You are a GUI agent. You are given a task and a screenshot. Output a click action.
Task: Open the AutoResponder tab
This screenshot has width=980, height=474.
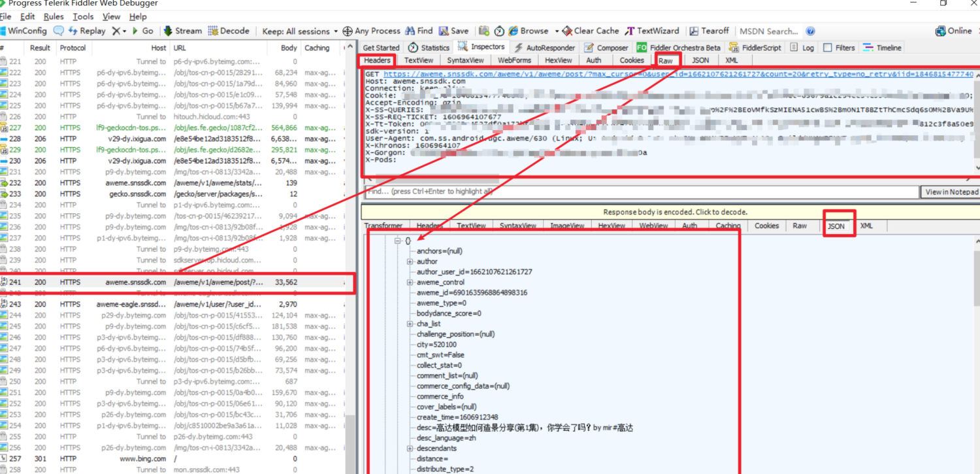pos(544,48)
